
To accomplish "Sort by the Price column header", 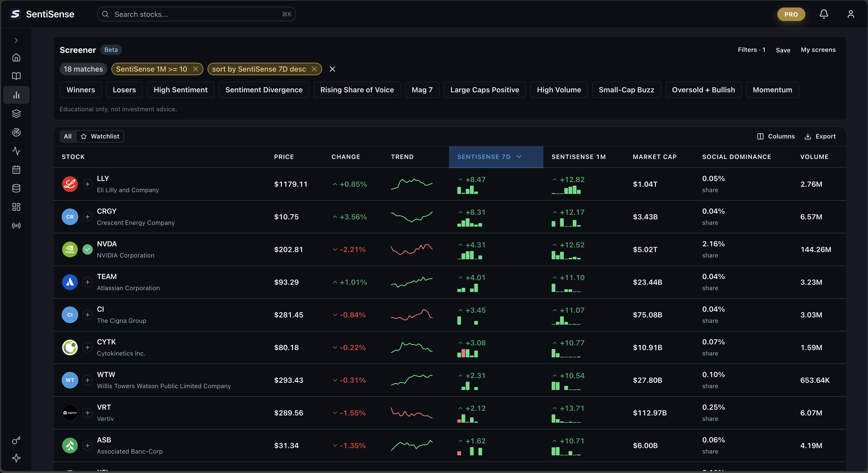I will pos(284,157).
